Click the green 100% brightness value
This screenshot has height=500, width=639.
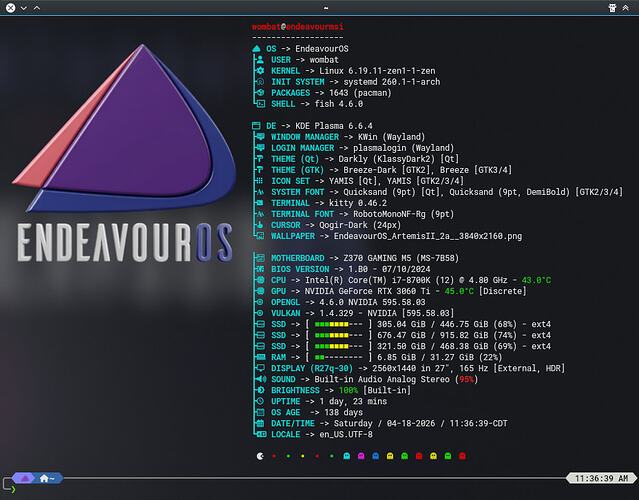(x=348, y=390)
